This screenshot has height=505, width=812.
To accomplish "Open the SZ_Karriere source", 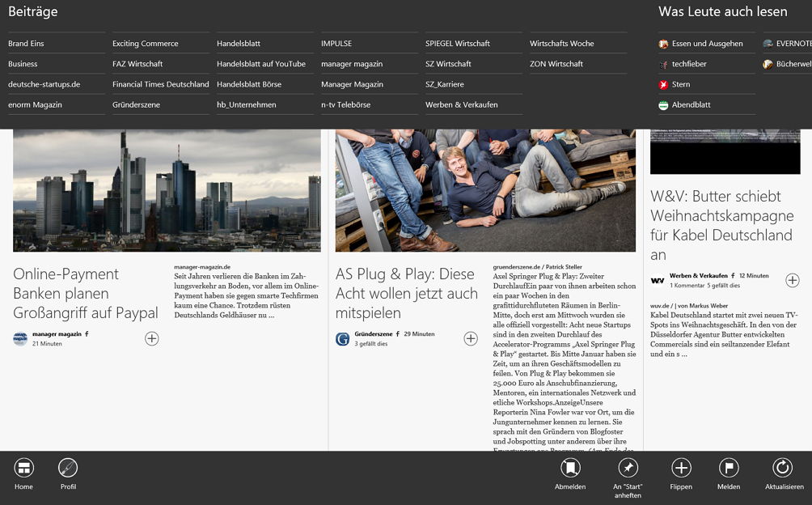I will (x=444, y=84).
